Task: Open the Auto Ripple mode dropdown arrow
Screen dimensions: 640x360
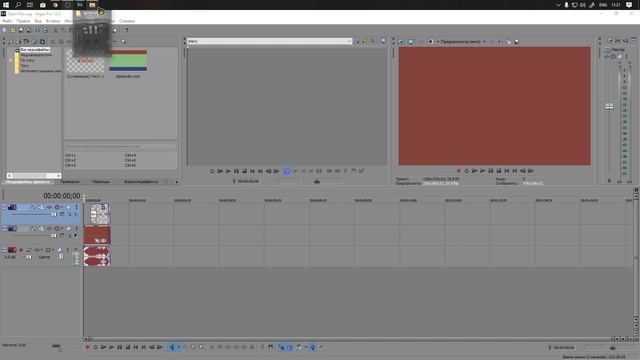Action: (305, 347)
